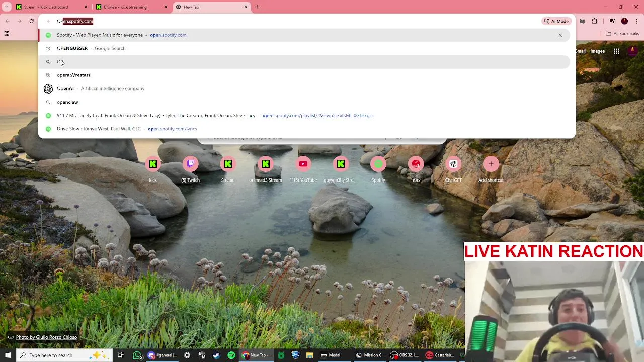Open the Images link

point(597,51)
